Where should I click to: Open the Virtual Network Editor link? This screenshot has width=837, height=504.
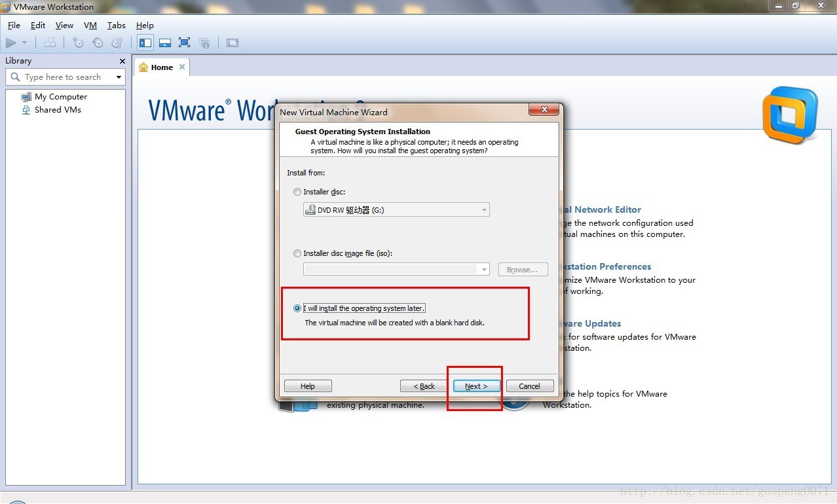coord(603,209)
